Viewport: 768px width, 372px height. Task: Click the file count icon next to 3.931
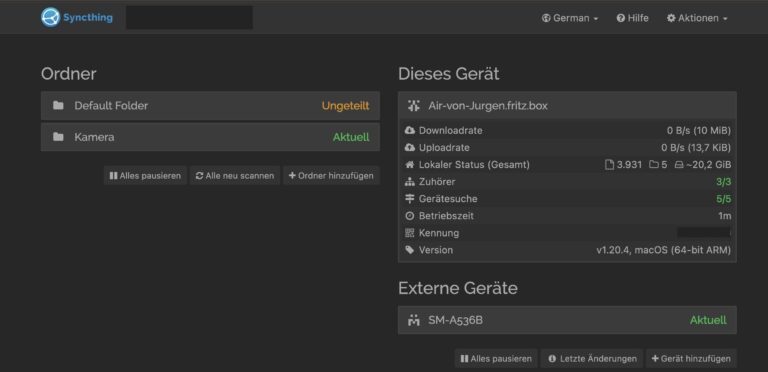tap(609, 165)
